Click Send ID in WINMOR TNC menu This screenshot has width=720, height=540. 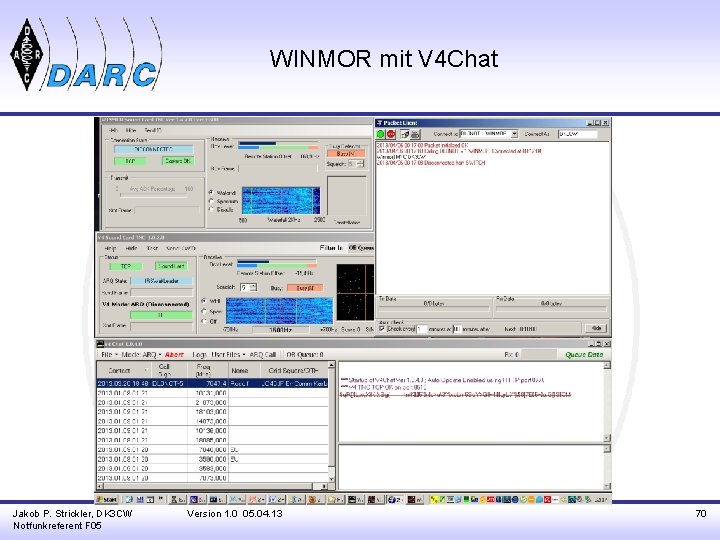click(153, 130)
